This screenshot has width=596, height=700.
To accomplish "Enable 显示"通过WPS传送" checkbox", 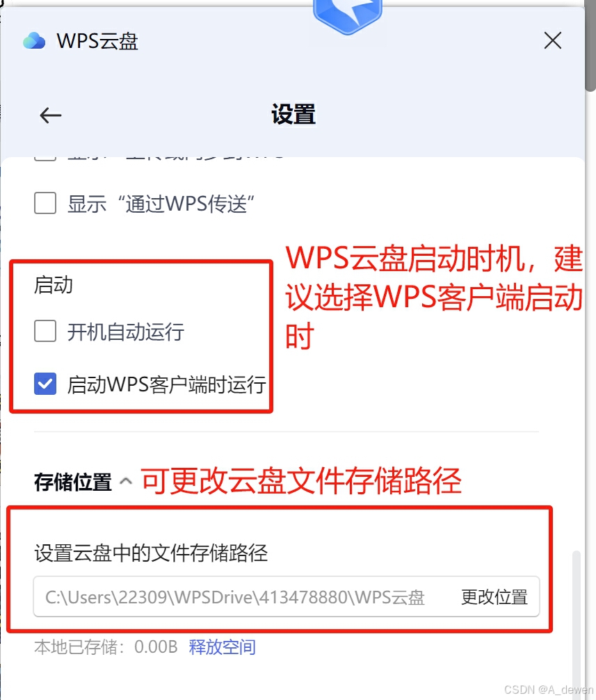I will click(x=45, y=203).
